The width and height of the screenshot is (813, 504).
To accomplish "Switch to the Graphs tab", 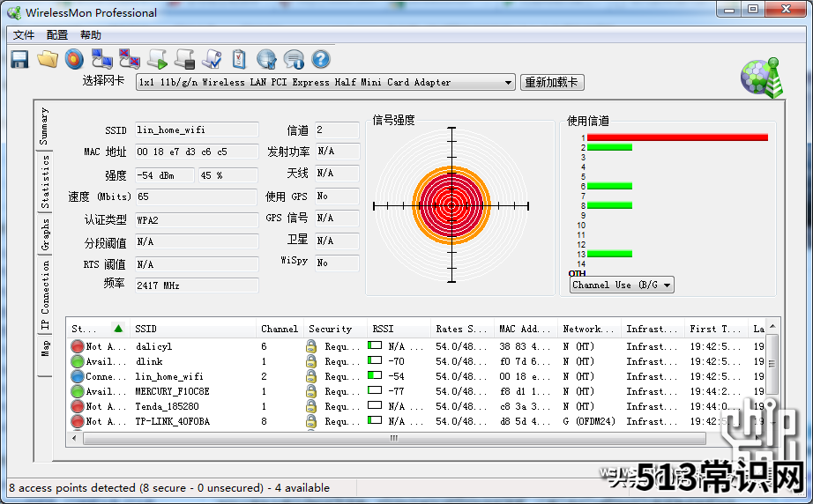I will [46, 234].
